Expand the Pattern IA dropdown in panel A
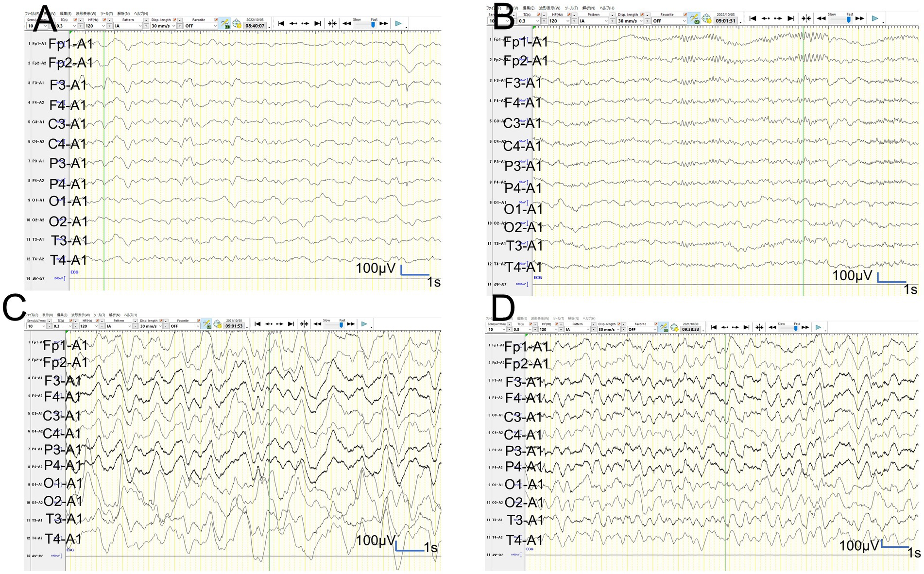Viewport: 924px width, 574px height. point(128,26)
